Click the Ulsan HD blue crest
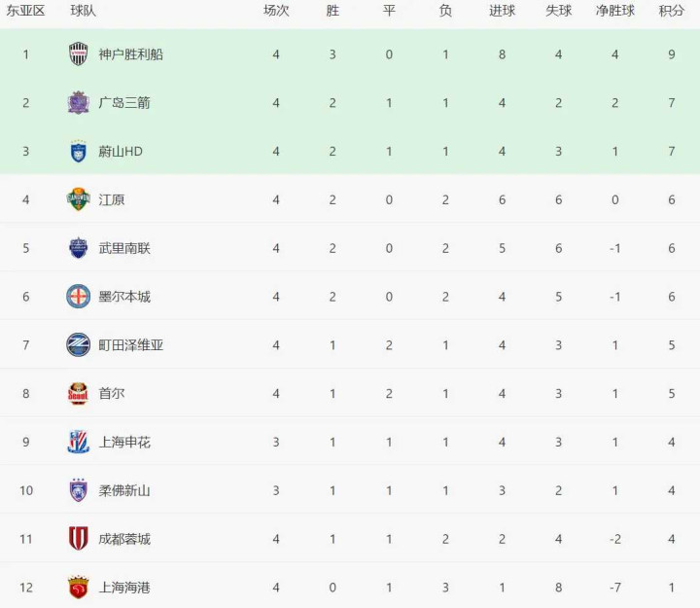700x608 pixels. point(79,151)
